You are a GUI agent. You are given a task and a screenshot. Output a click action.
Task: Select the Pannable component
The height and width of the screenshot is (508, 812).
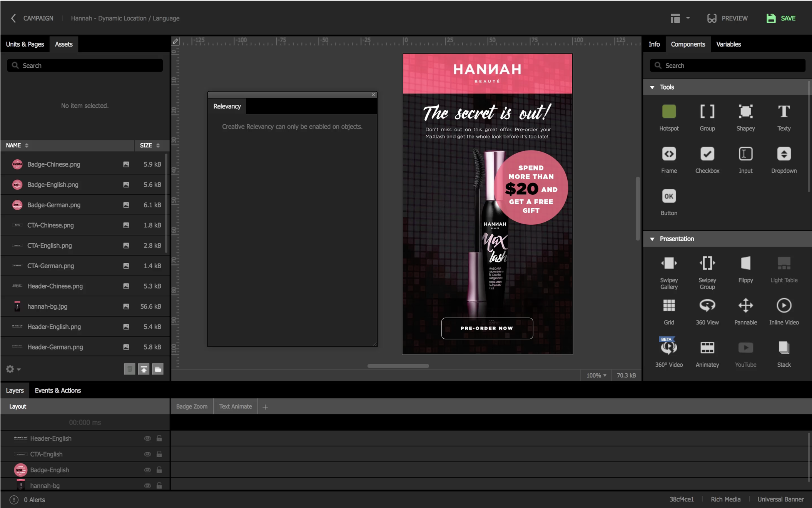coord(745,306)
